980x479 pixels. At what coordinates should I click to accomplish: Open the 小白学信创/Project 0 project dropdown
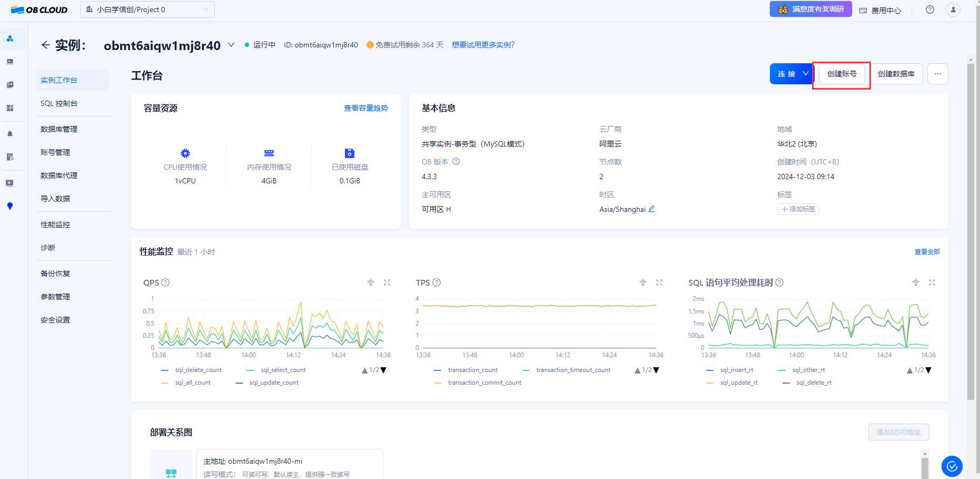click(147, 9)
